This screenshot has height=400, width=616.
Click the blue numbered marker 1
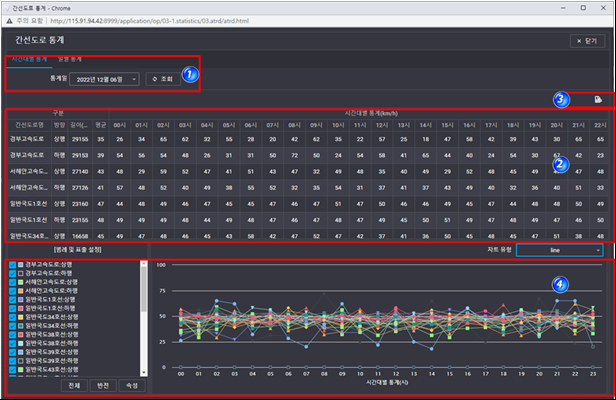coord(190,75)
